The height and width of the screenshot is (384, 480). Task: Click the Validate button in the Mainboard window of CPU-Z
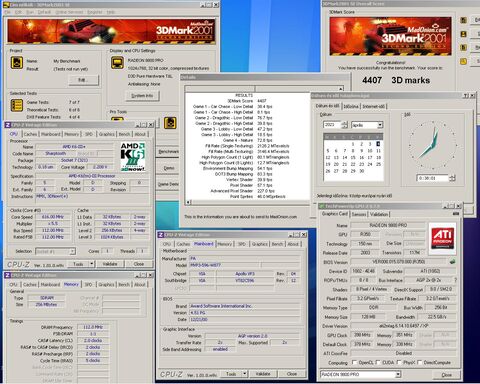(263, 374)
